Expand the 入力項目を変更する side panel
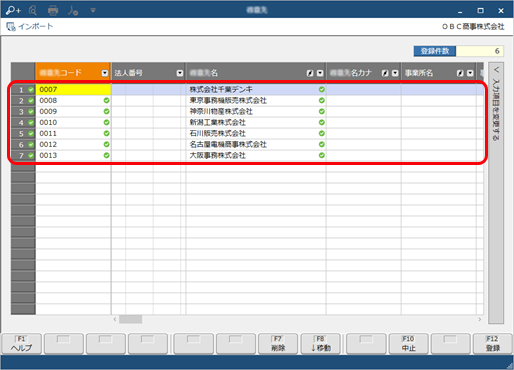Screen dimensions: 514x370 click(496, 193)
